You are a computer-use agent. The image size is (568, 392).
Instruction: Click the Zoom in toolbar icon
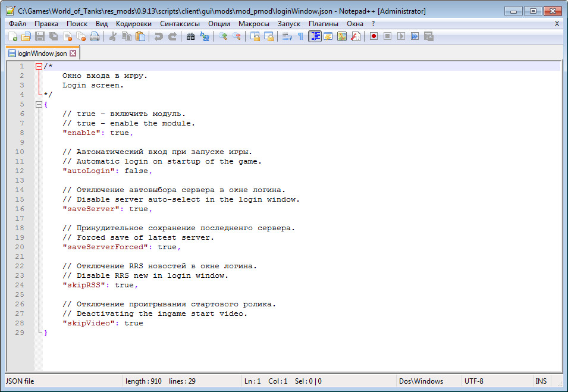(223, 36)
